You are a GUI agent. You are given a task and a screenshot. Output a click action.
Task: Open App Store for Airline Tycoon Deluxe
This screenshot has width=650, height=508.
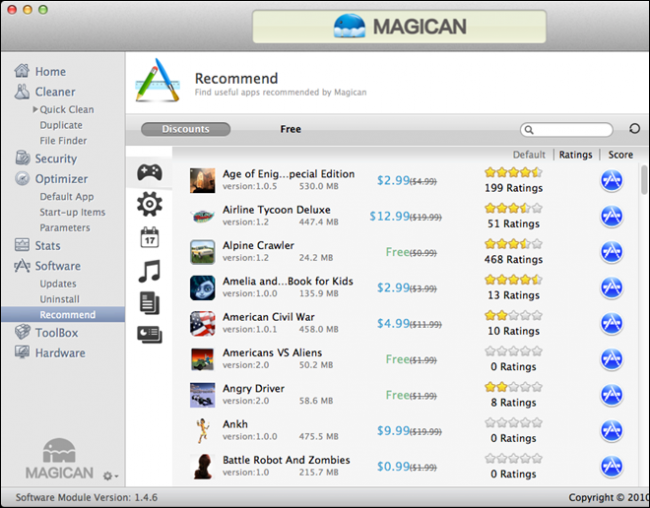[611, 216]
